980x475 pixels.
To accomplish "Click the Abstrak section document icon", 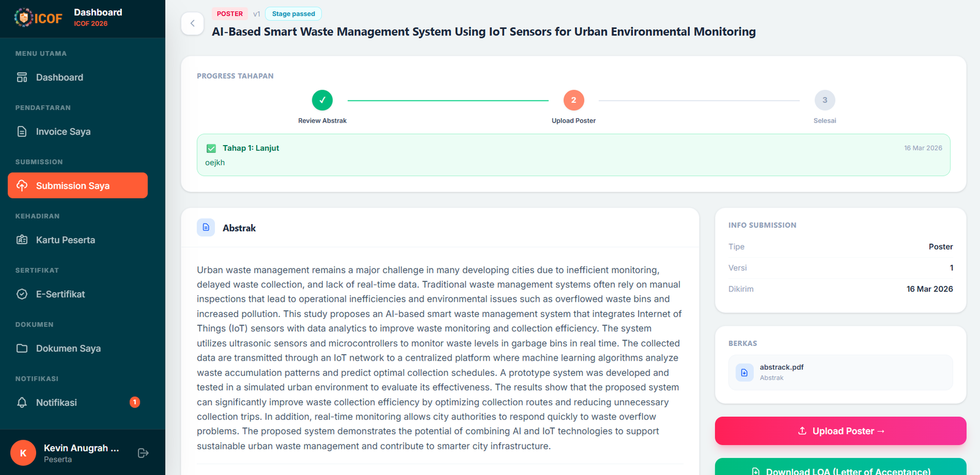I will (x=206, y=228).
